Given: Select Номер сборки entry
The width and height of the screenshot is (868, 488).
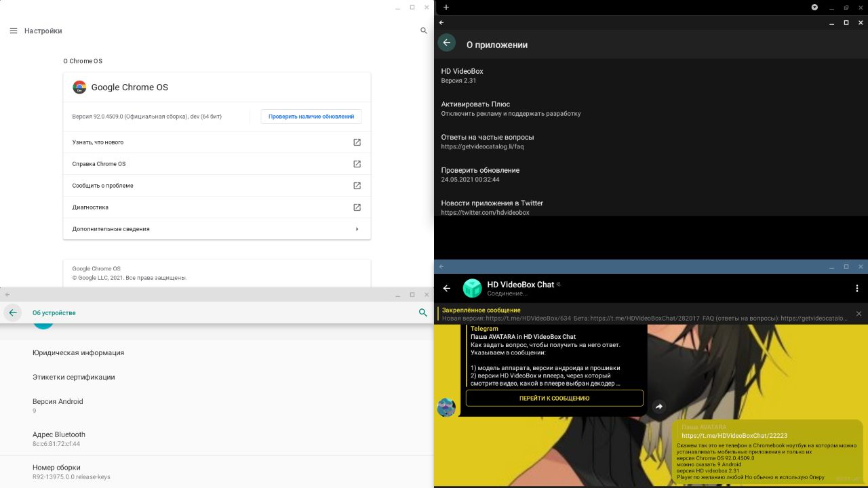Looking at the screenshot, I should (216, 472).
